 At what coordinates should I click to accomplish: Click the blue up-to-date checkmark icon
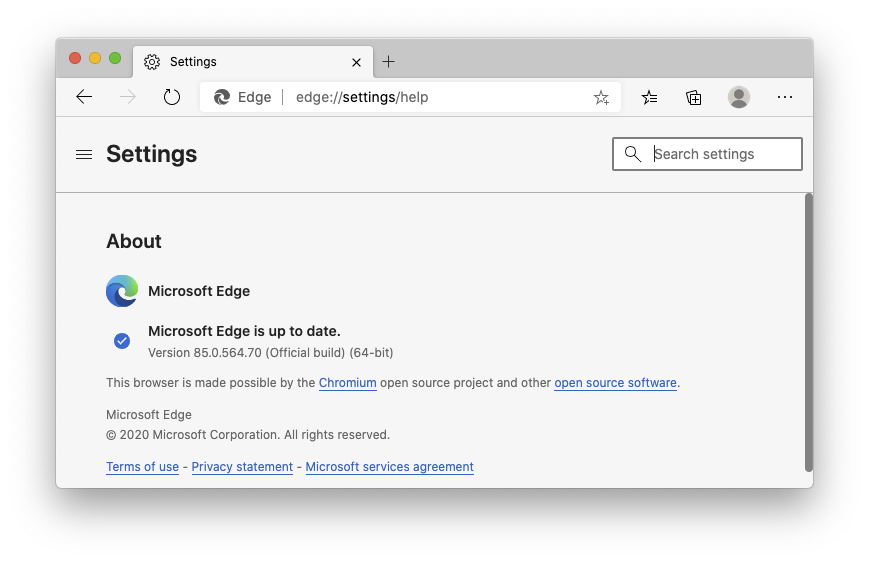(122, 341)
